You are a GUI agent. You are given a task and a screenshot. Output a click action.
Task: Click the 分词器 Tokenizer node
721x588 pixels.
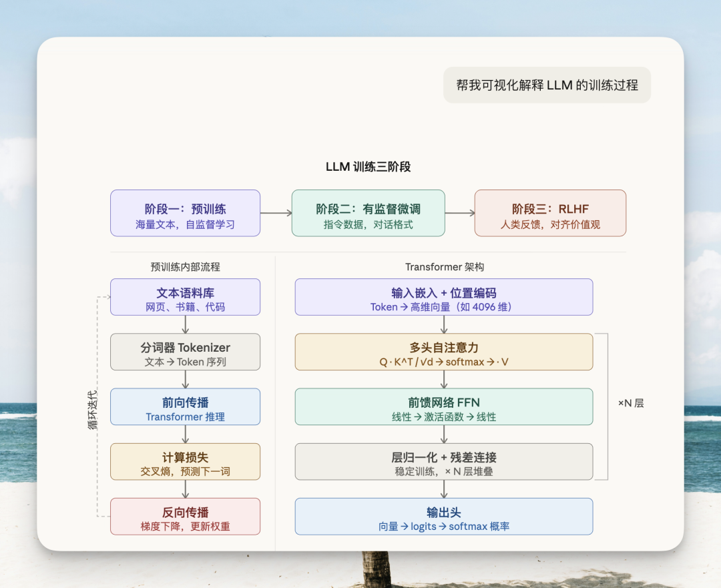coord(185,352)
